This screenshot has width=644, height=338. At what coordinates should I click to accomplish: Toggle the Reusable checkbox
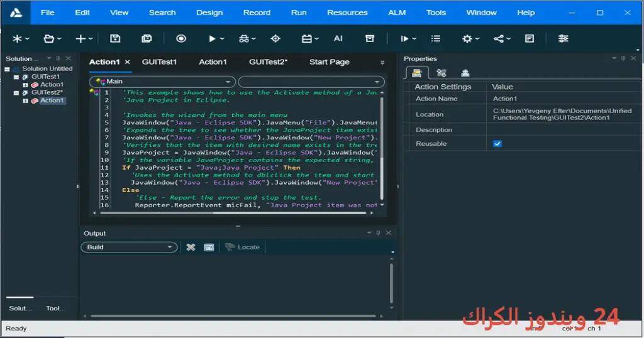click(x=497, y=144)
